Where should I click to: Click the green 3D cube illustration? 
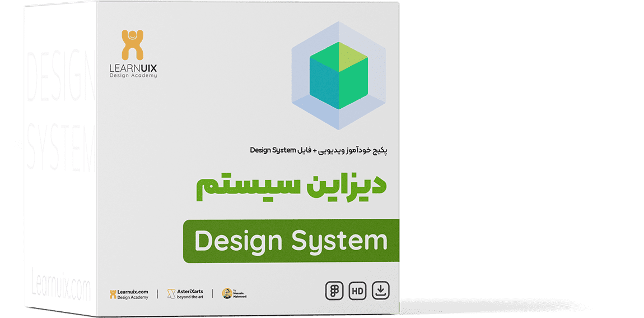(338, 76)
